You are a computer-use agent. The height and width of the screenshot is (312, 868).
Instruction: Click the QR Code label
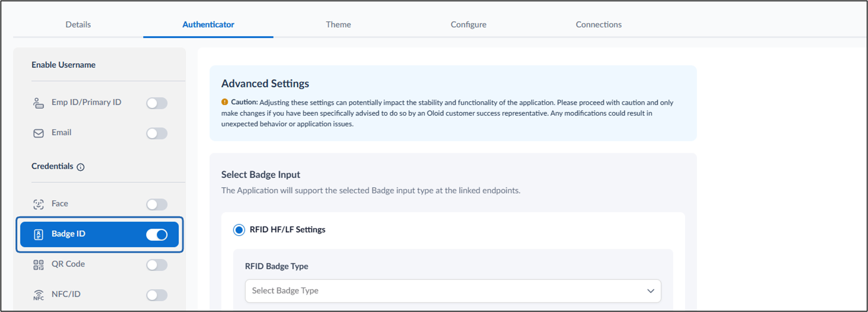[68, 264]
